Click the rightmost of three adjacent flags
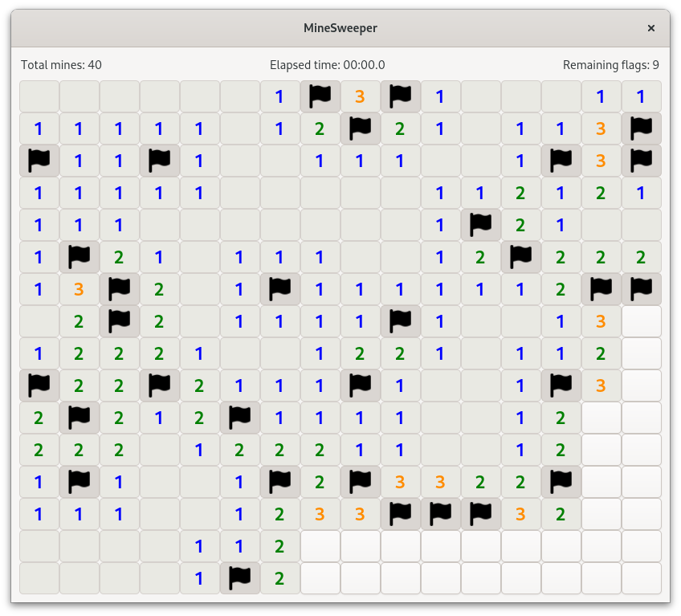 [480, 514]
